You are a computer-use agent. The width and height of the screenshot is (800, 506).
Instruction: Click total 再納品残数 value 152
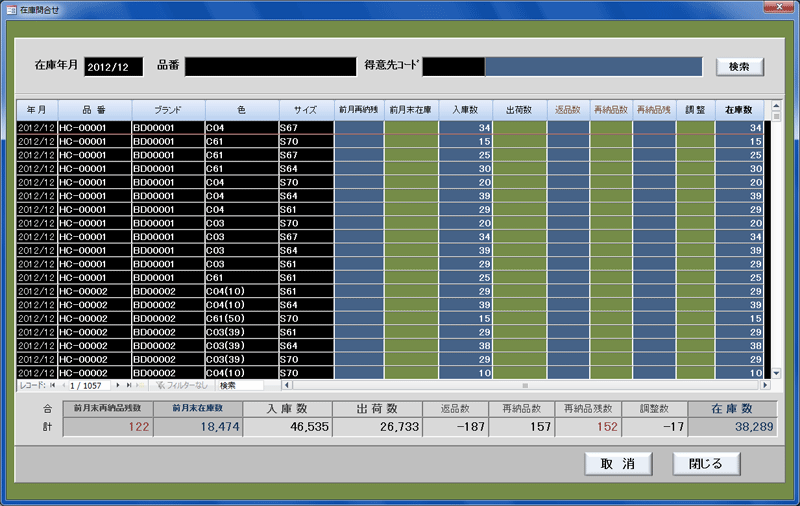[588, 427]
